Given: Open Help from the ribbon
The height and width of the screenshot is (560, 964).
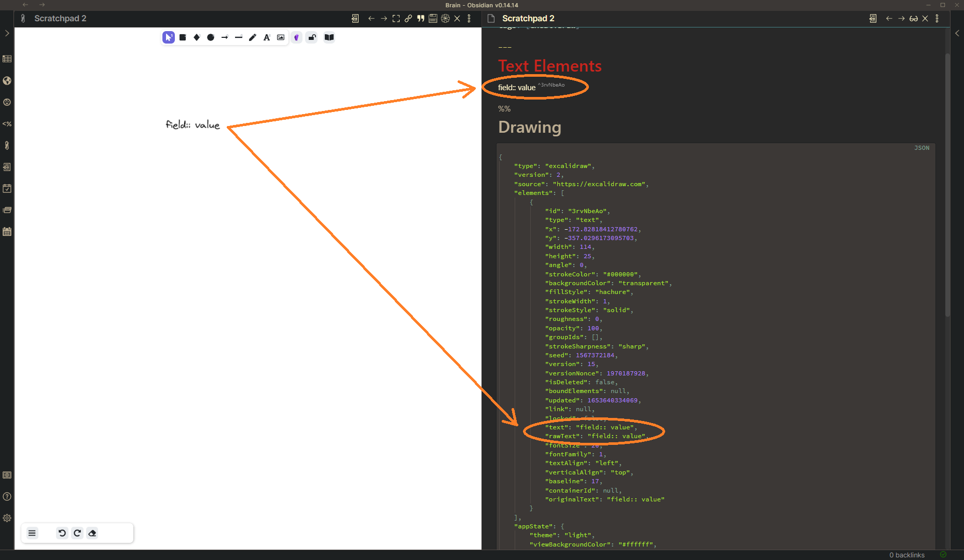Looking at the screenshot, I should point(7,497).
